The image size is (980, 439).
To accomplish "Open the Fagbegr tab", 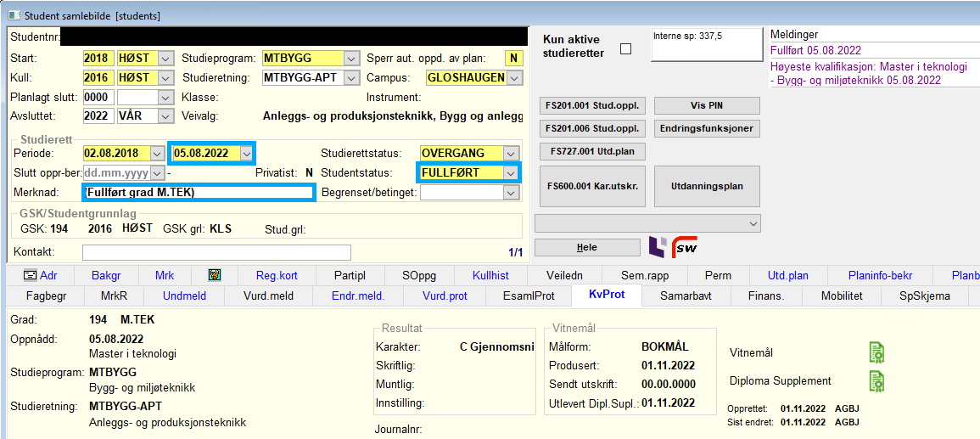I will point(48,296).
